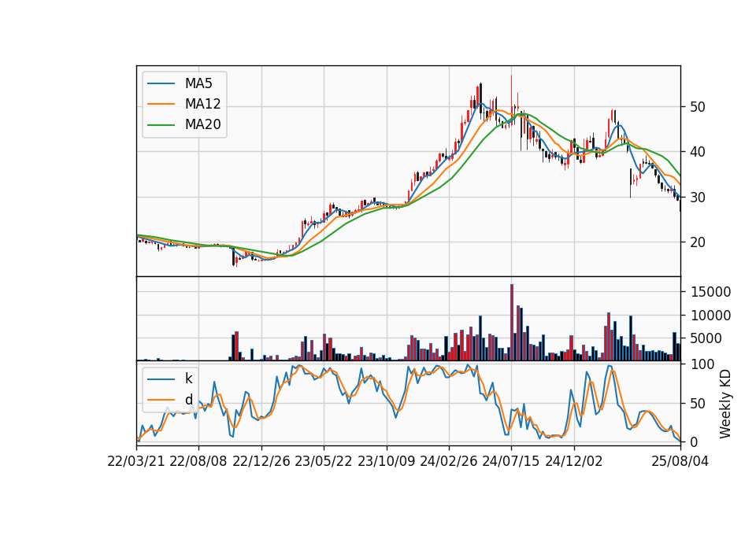
Task: Click the volume axis value 10000
Action: pos(711,316)
